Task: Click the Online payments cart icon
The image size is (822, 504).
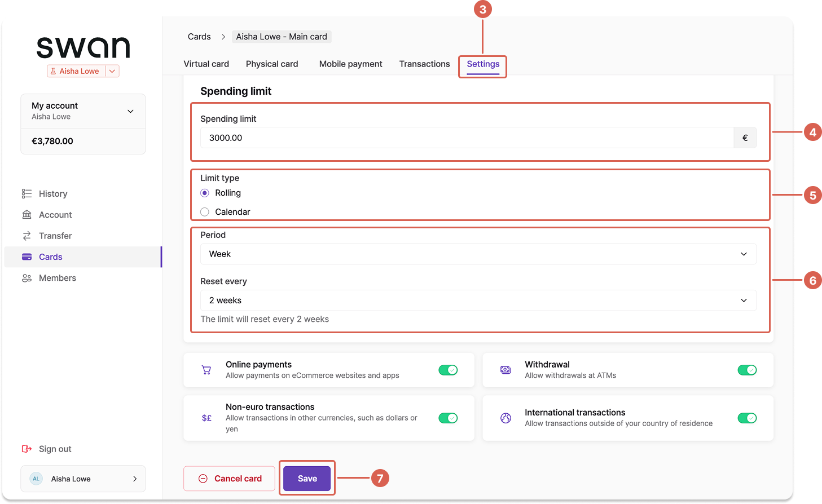Action: click(206, 370)
